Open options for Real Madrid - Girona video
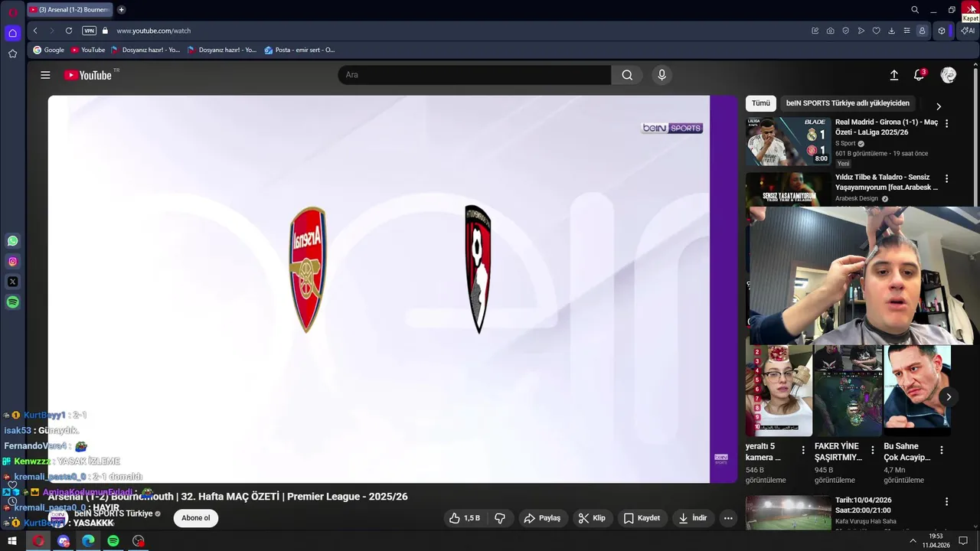 946,123
